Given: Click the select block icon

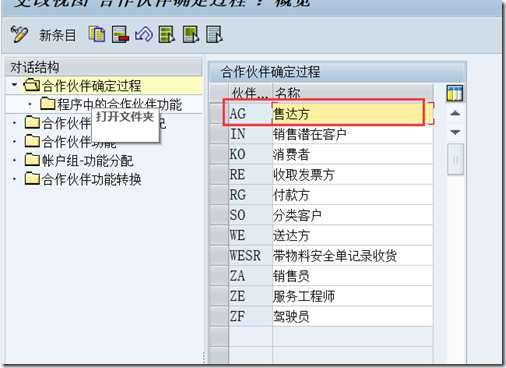Looking at the screenshot, I should tap(191, 34).
